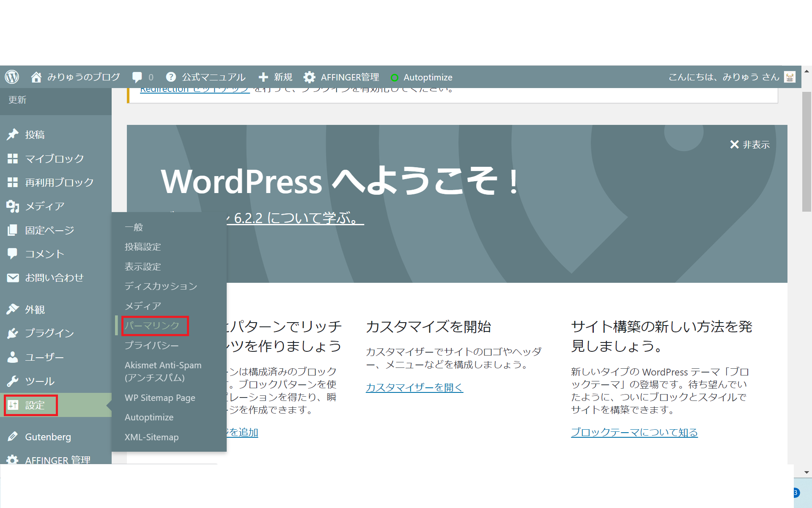Click the plug icon for プラグイン

pos(13,333)
